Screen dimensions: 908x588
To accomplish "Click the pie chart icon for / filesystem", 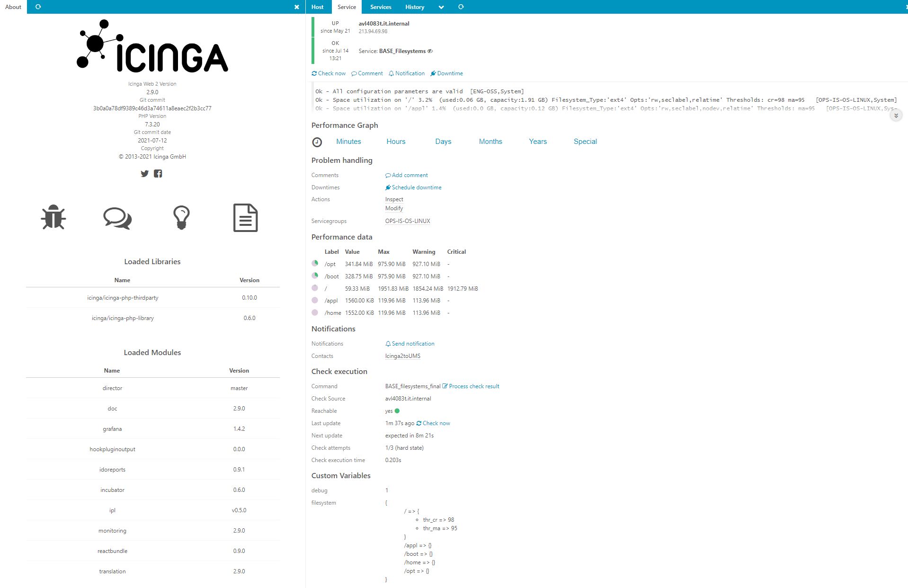I will click(315, 288).
